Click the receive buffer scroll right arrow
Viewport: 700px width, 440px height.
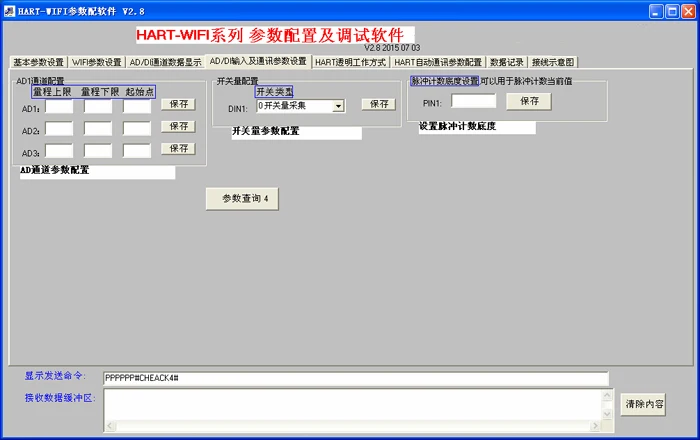[595, 426]
